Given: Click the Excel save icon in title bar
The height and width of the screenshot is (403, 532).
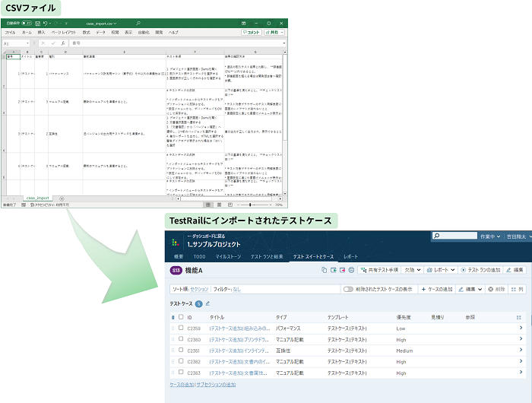Looking at the screenshot, I should pyautogui.click(x=38, y=24).
